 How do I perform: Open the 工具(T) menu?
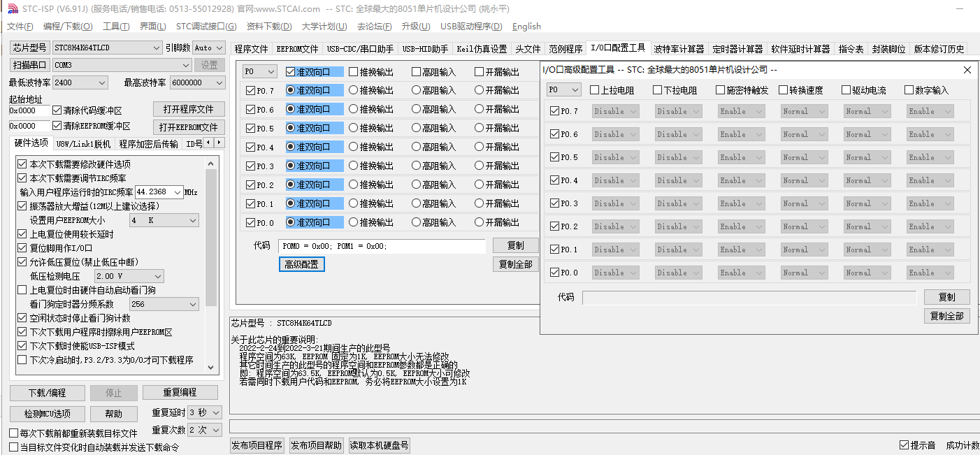pos(116,27)
